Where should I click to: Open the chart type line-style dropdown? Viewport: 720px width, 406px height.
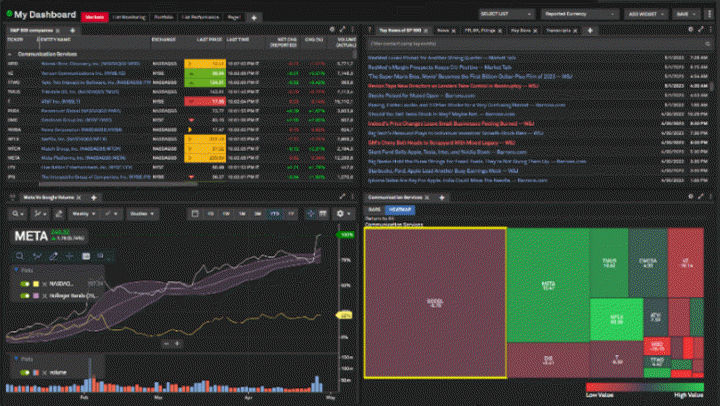112,214
